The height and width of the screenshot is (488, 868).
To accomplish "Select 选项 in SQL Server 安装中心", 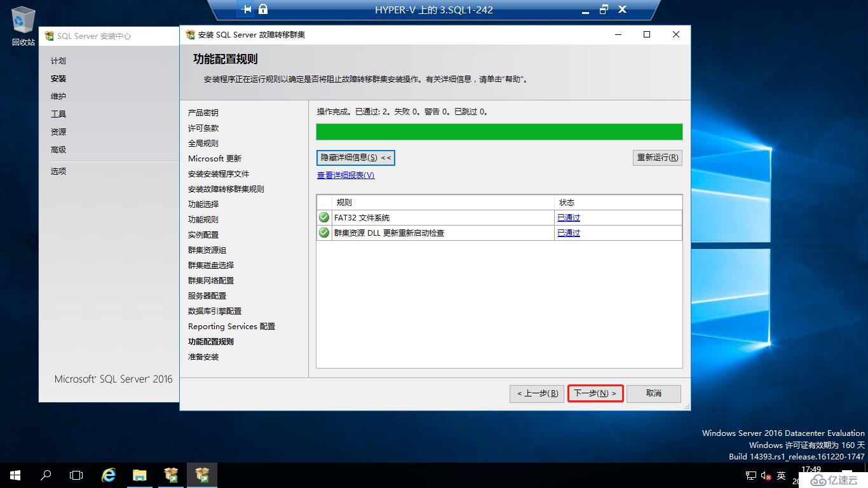I will [58, 172].
